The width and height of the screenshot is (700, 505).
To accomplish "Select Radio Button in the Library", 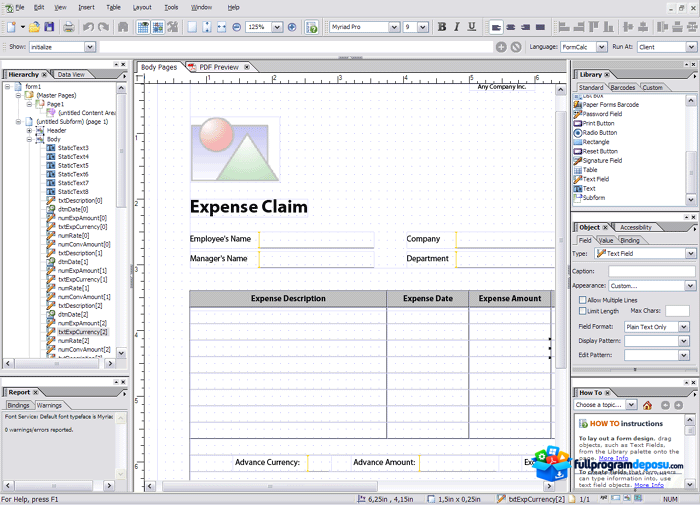I will tap(600, 133).
